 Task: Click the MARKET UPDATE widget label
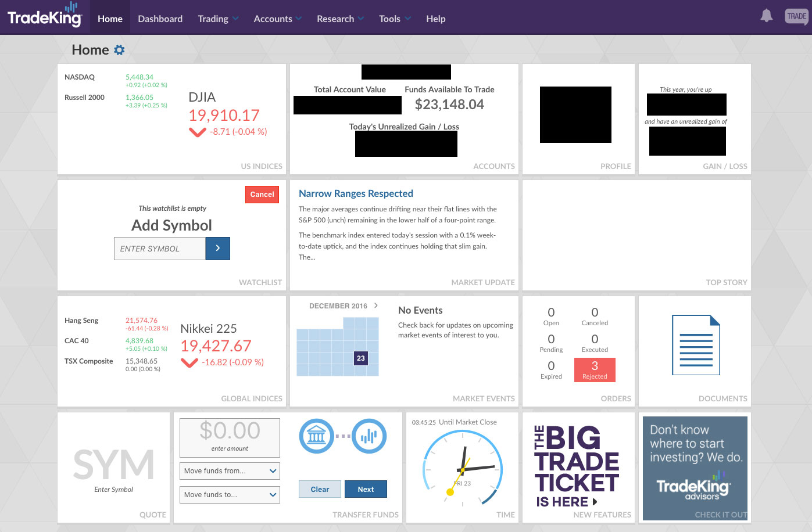point(483,282)
